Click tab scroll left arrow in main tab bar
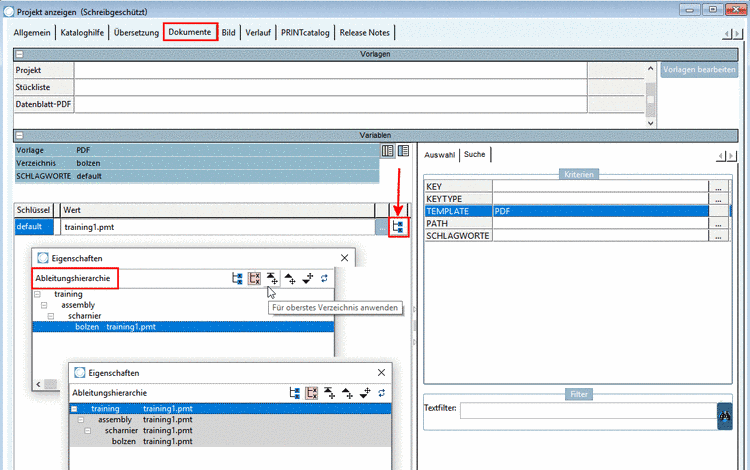 click(728, 34)
